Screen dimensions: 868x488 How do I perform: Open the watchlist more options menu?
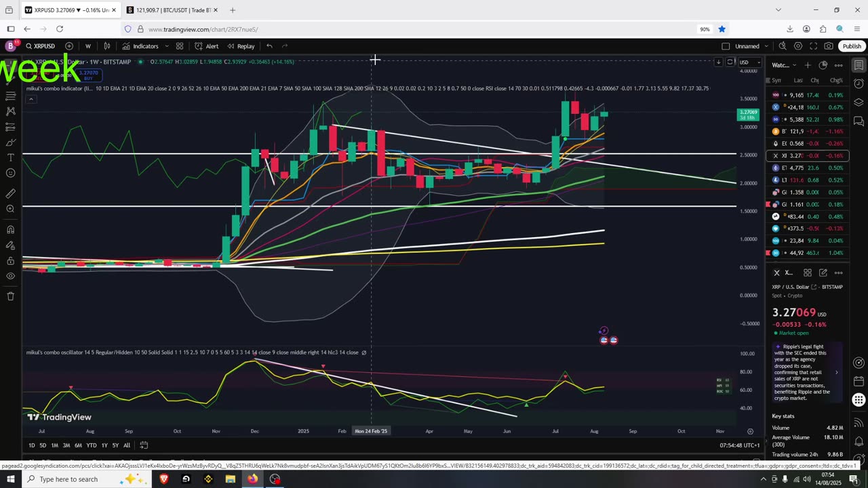tap(839, 65)
